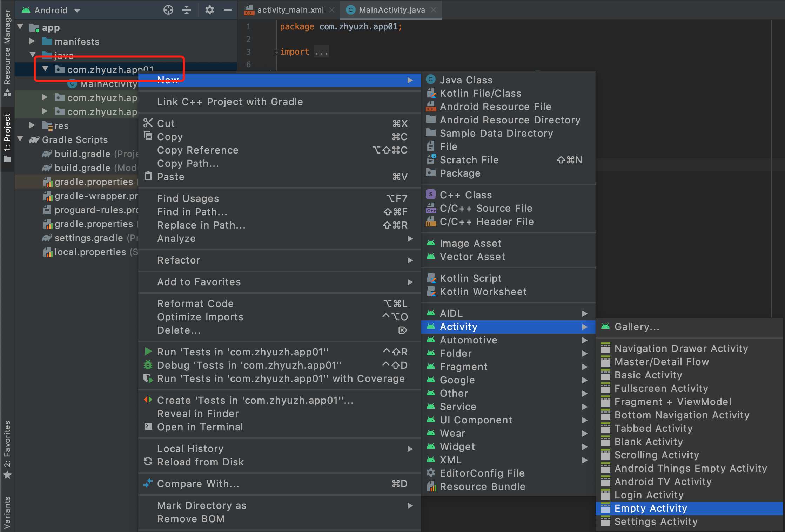Click the package com.zhyuzh.app01 code line
This screenshot has width=785, height=532.
341,27
